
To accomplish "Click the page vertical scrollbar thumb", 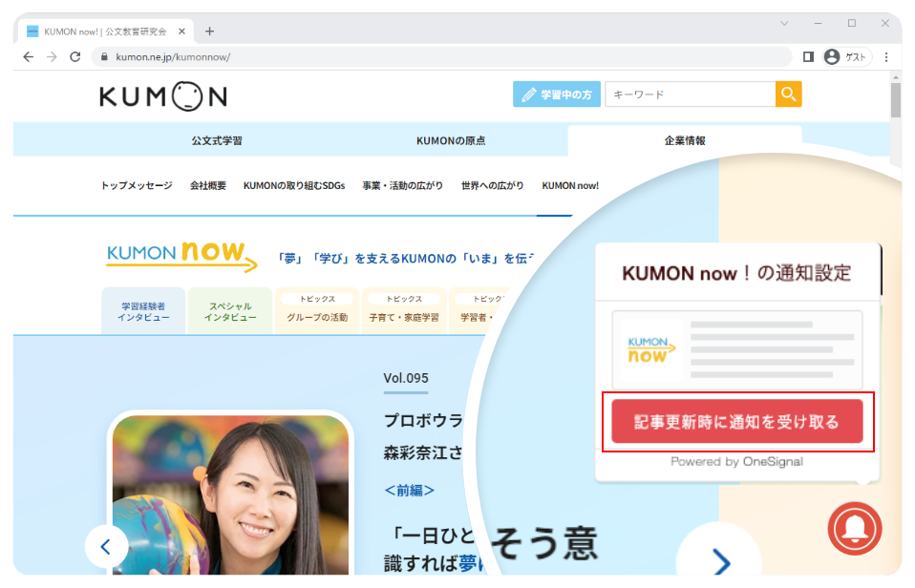I will click(896, 99).
